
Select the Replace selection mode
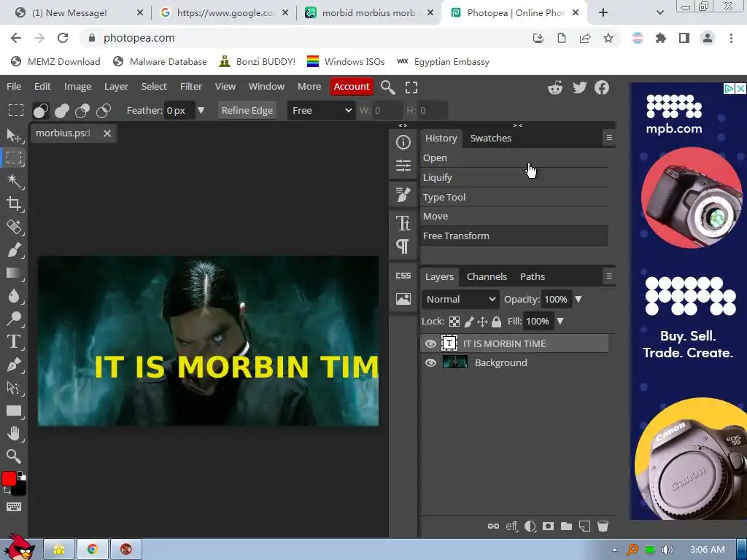pyautogui.click(x=41, y=111)
